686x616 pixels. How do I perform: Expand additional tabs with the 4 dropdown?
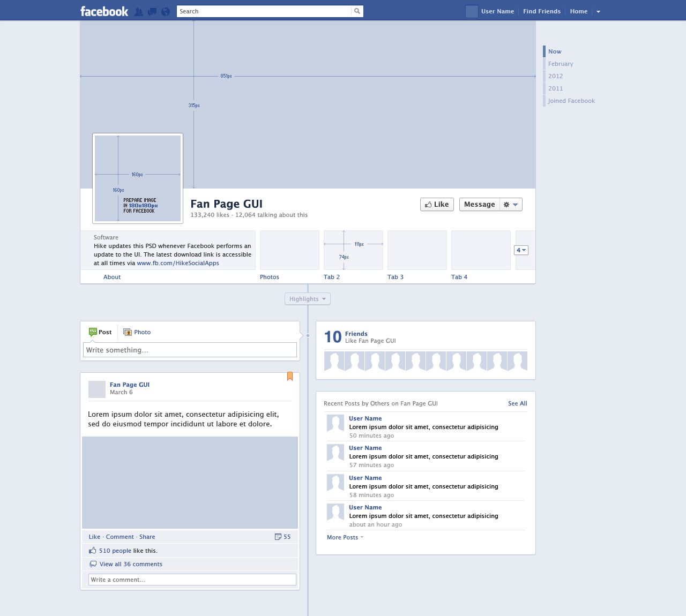tap(521, 250)
